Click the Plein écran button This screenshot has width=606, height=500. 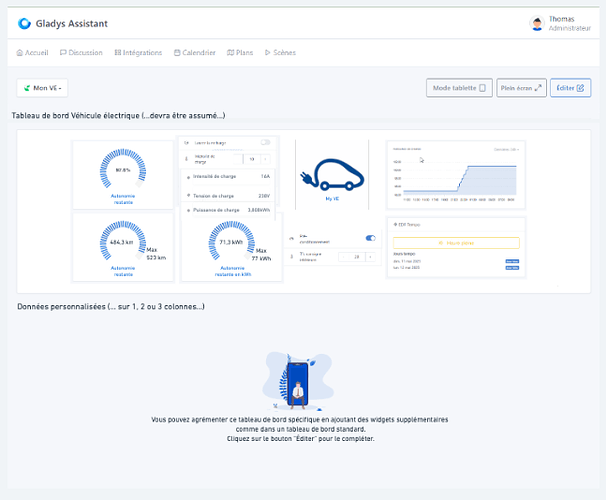pos(520,88)
